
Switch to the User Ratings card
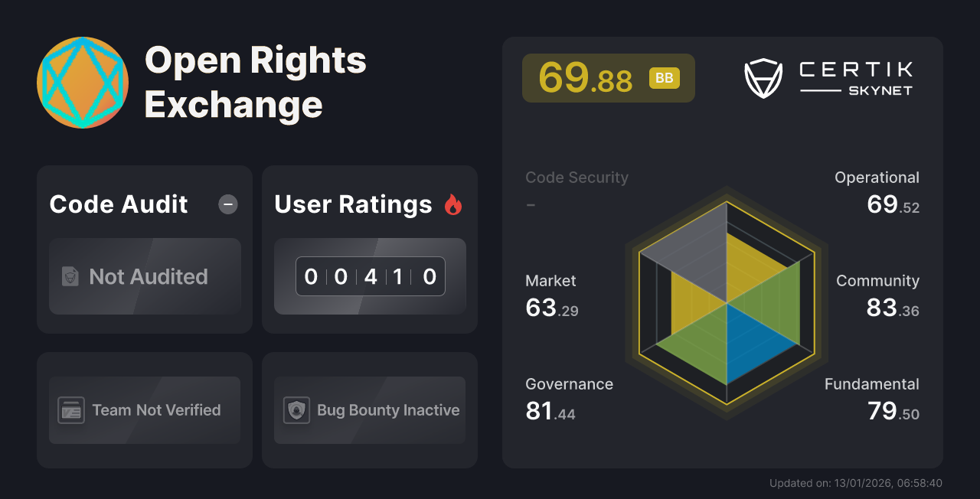369,249
